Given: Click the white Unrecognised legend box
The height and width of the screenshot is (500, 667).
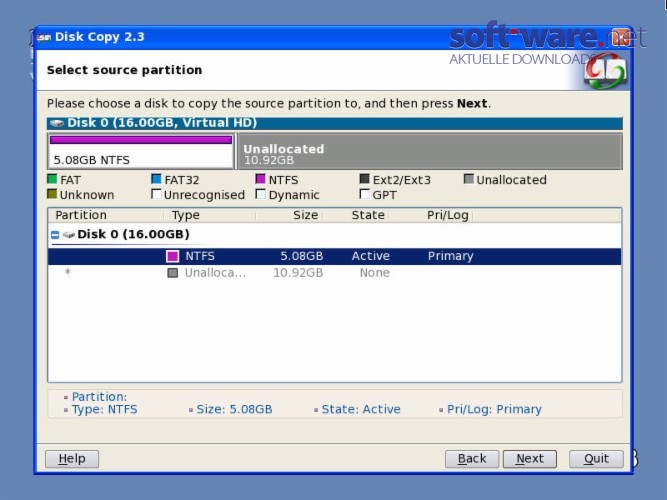Looking at the screenshot, I should pos(156,194).
